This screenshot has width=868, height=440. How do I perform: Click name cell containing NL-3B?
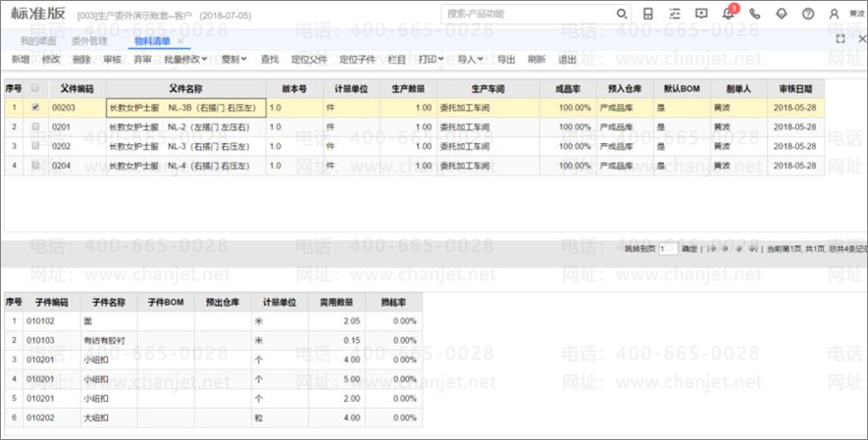[x=185, y=108]
